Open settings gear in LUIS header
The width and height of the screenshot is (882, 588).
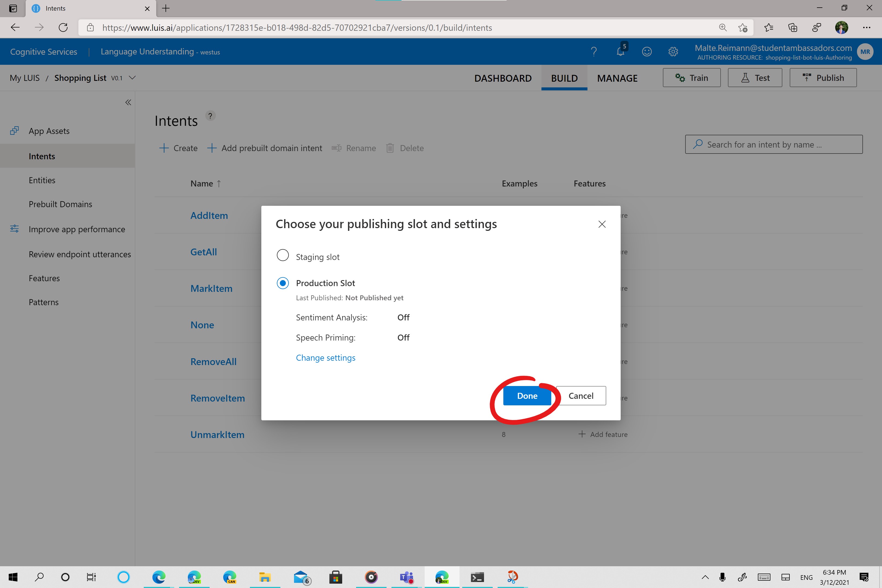(673, 51)
